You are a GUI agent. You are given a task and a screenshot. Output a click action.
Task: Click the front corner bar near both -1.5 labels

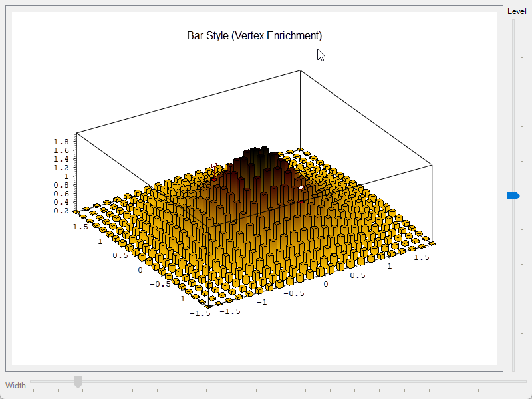[x=208, y=306]
